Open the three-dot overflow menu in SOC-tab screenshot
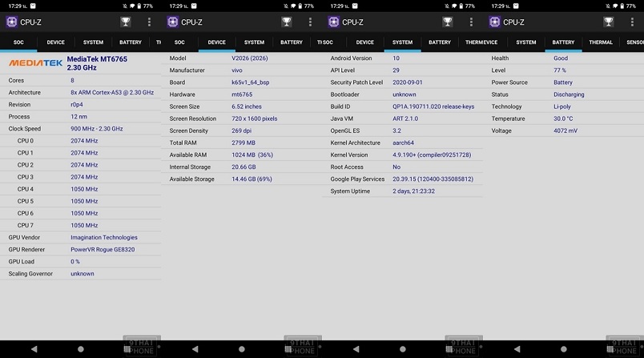This screenshot has height=358, width=644. pyautogui.click(x=149, y=22)
